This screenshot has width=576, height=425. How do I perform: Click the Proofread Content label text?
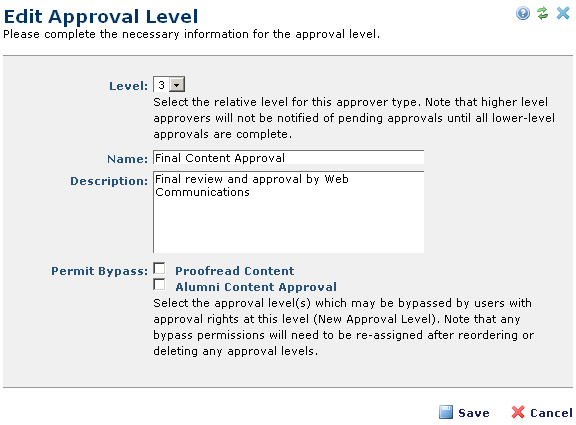234,271
